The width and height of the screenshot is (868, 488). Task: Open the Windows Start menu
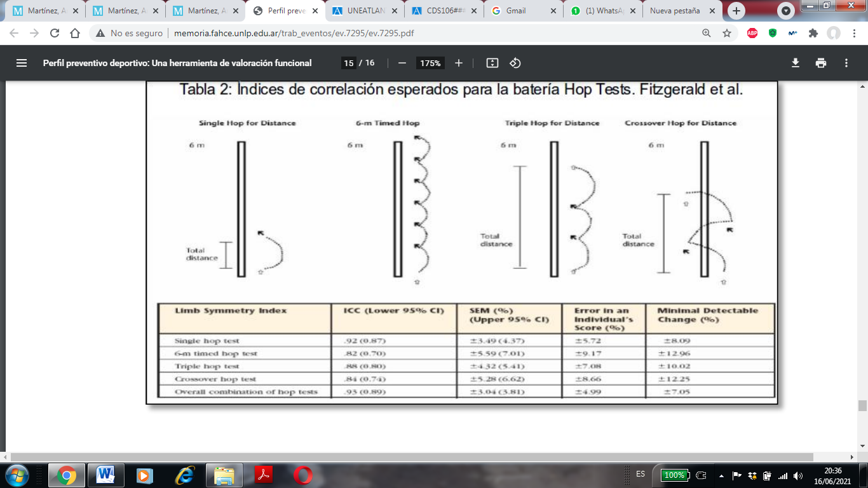17,475
